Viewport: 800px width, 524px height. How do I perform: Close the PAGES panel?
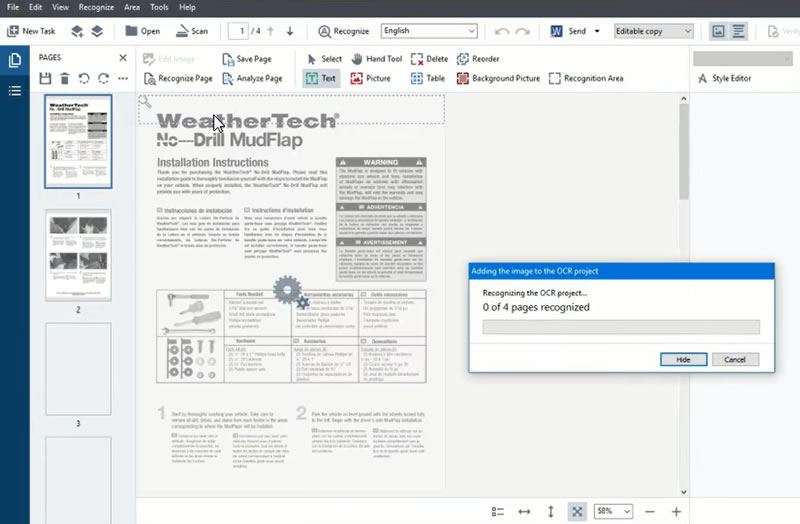tap(123, 58)
